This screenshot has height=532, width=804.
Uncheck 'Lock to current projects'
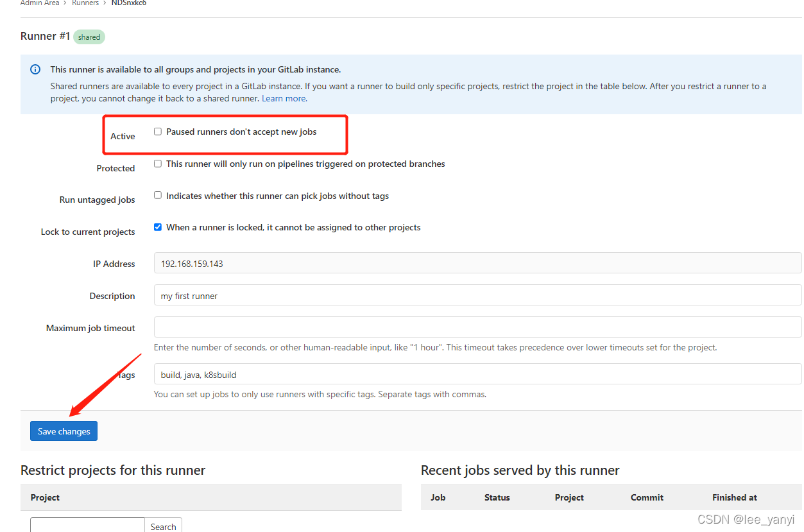157,227
